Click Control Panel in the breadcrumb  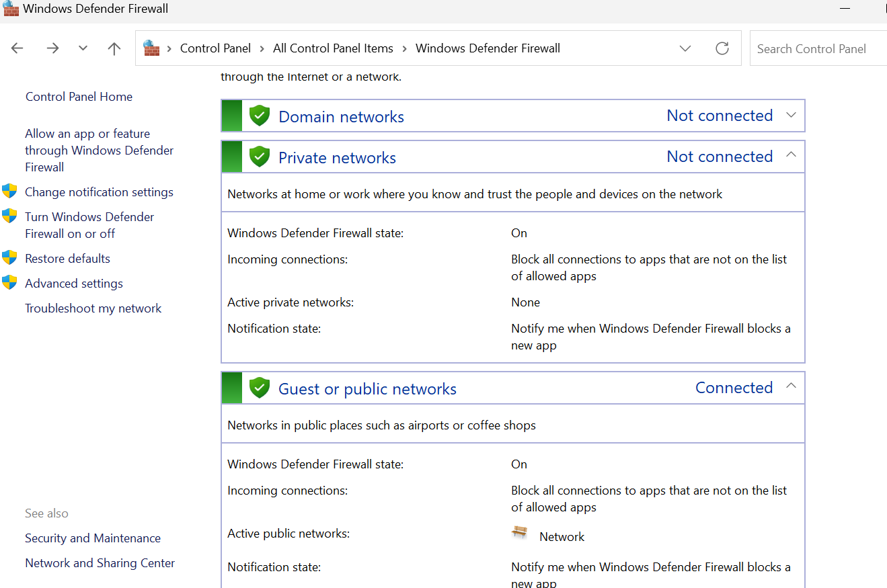215,48
